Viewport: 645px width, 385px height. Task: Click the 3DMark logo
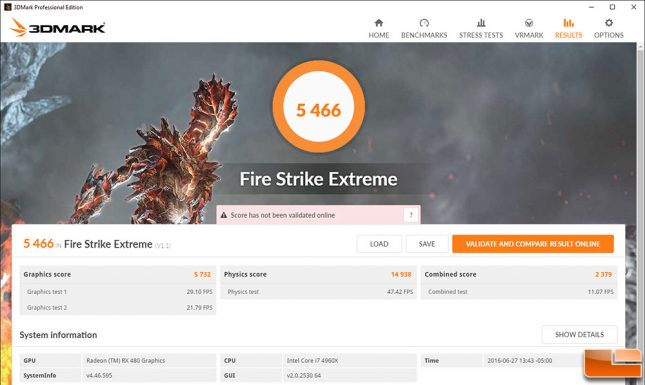[58, 27]
